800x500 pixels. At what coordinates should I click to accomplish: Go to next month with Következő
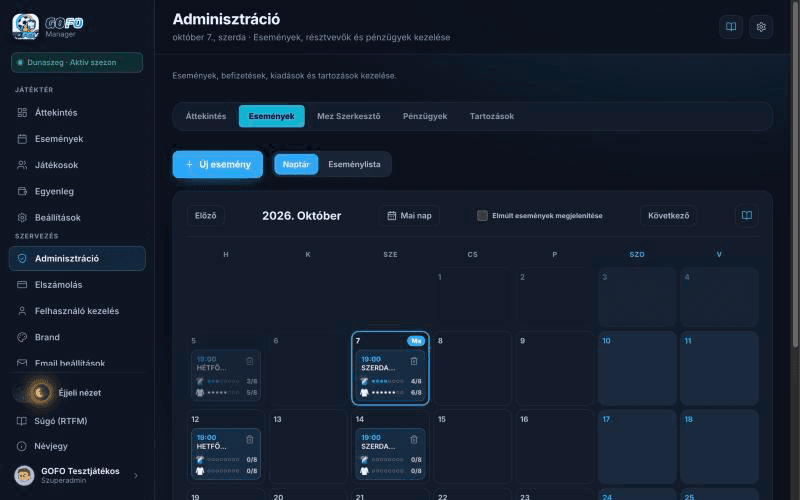[x=668, y=215]
